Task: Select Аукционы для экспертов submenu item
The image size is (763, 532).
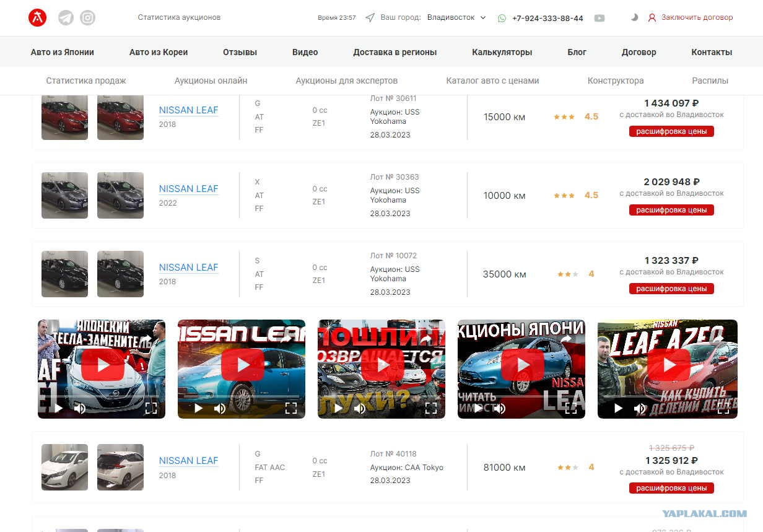Action: point(347,81)
